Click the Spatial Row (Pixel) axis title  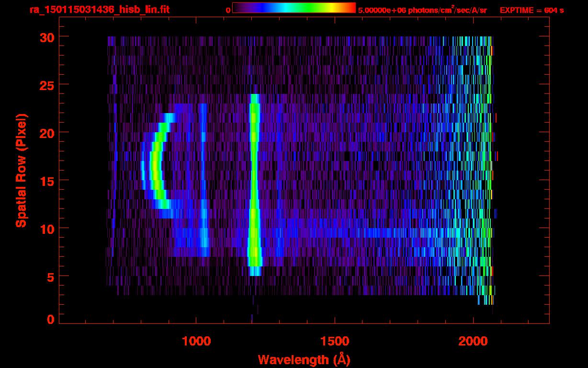pos(21,171)
